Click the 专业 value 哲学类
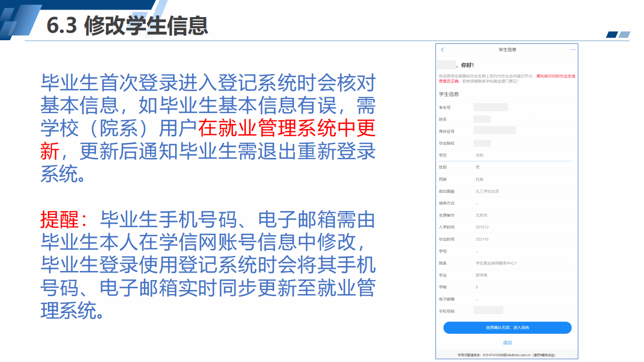This screenshot has width=644, height=362. coord(481,275)
